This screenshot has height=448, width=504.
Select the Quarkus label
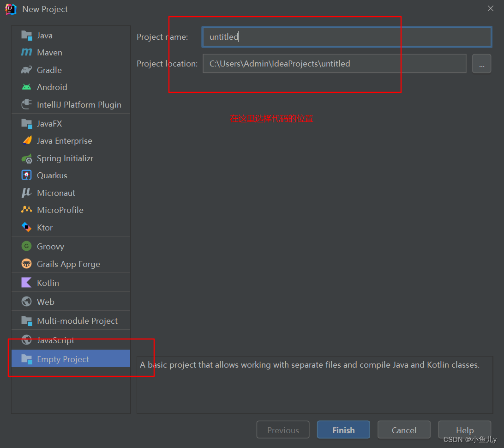tap(52, 176)
